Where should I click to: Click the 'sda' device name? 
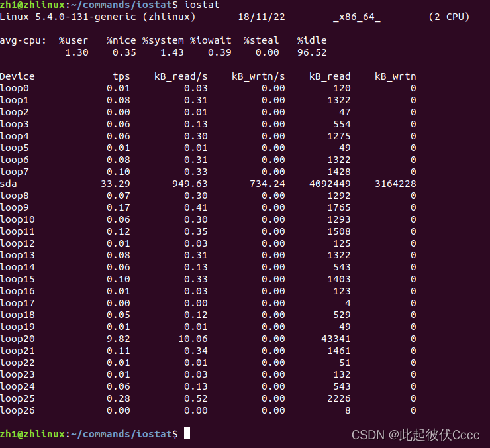click(x=9, y=184)
